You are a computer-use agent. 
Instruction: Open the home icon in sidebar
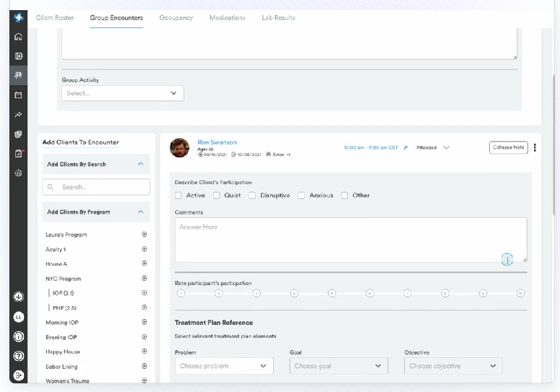click(18, 37)
